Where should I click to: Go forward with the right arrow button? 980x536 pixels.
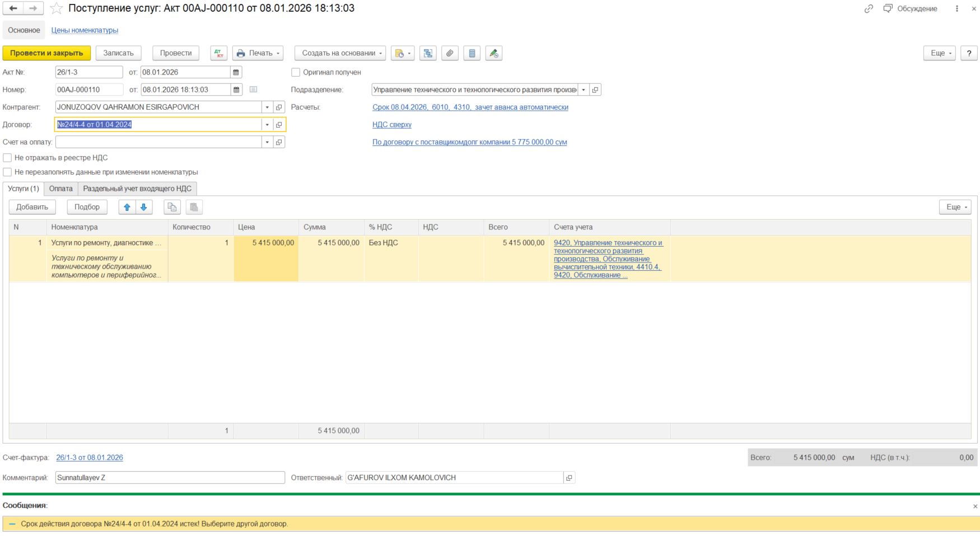33,8
